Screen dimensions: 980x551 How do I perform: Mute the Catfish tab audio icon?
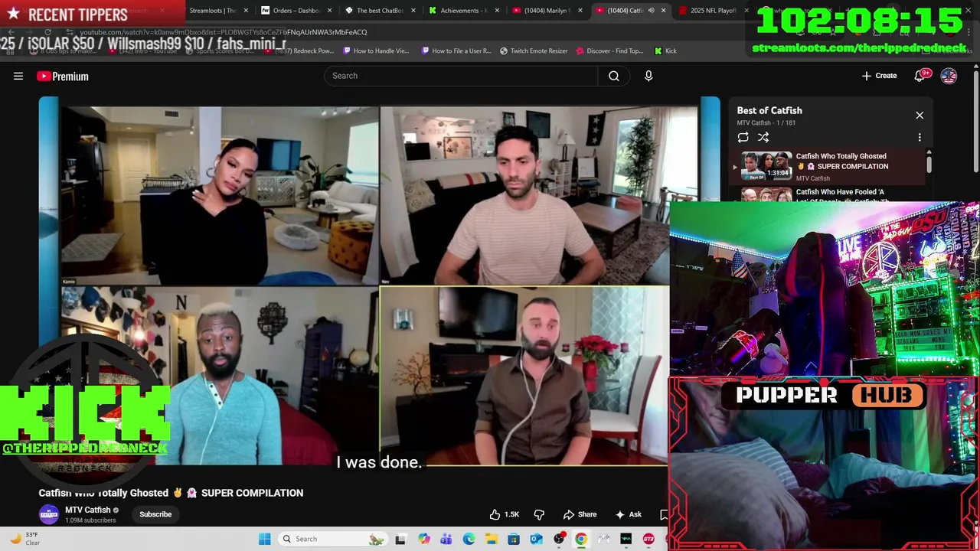coord(651,11)
